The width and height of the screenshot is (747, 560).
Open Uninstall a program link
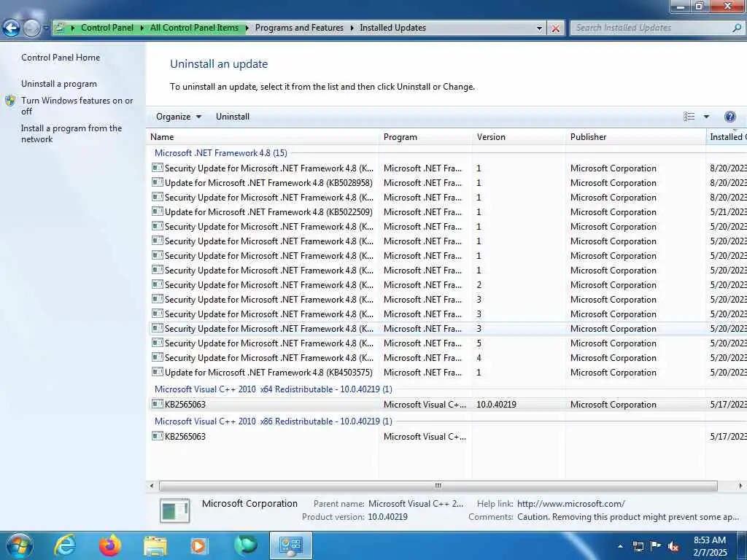[58, 84]
